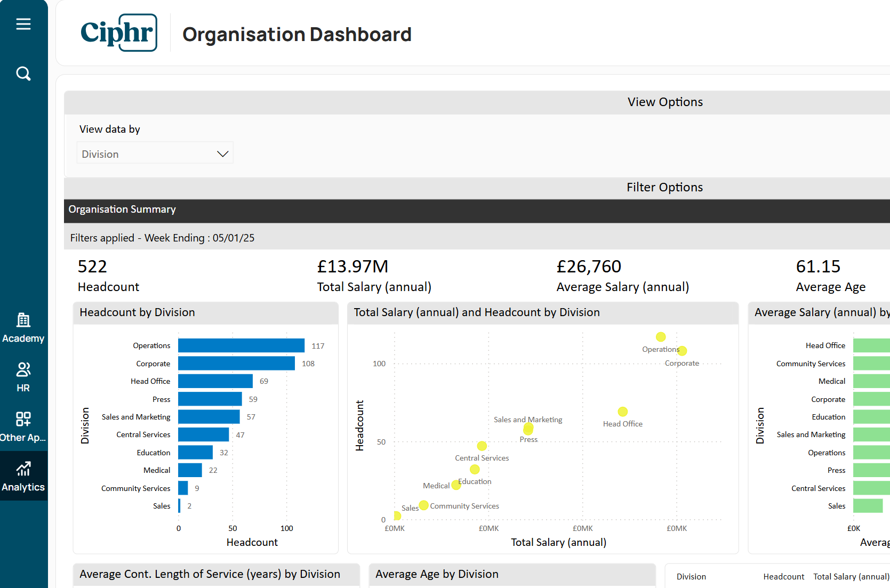Open the Other Apps grid icon
Viewport: 890px width, 588px height.
click(x=23, y=419)
